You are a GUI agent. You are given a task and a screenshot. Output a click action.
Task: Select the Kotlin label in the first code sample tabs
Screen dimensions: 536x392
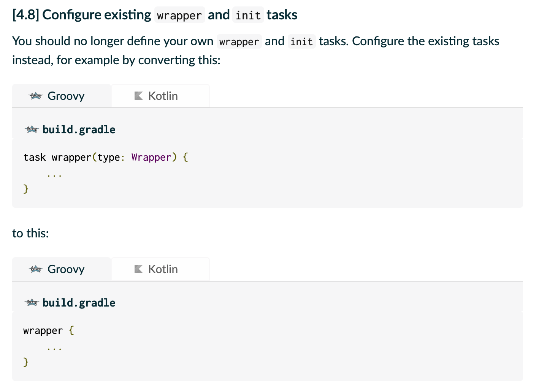click(x=163, y=96)
